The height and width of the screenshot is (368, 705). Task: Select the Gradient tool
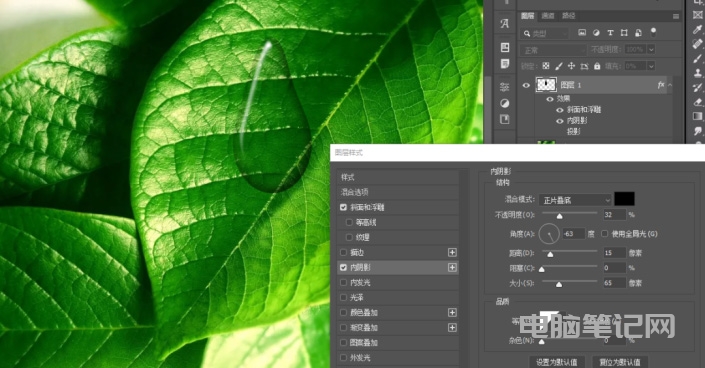coord(698,117)
